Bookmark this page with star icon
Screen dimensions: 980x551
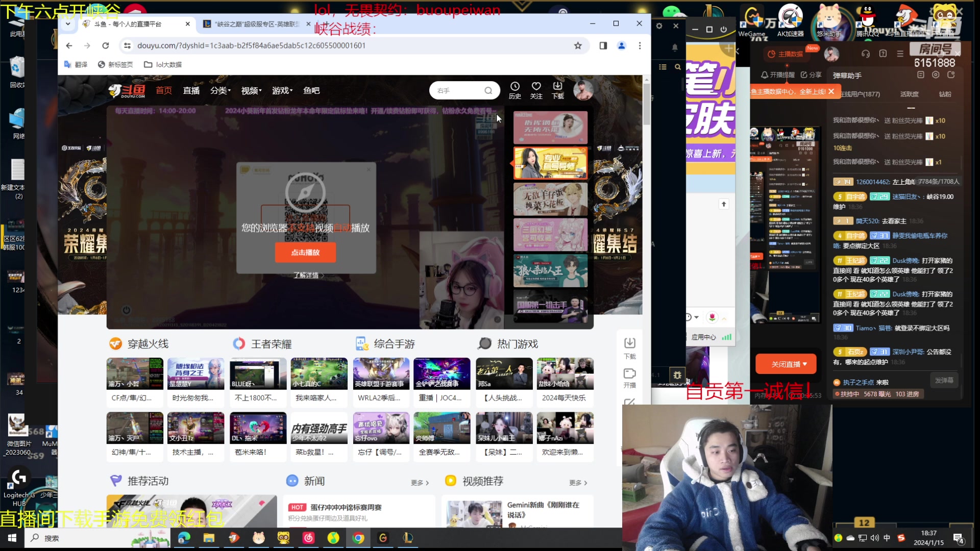tap(578, 45)
